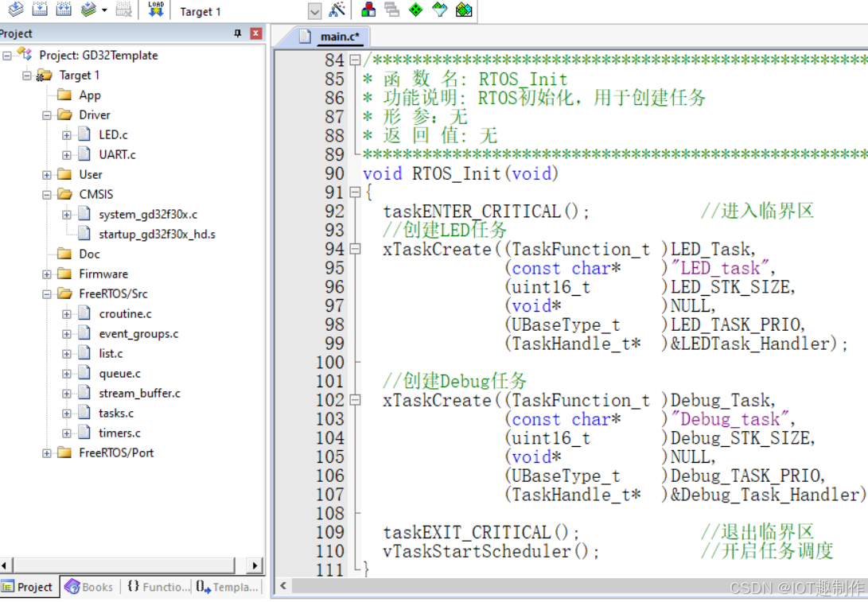This screenshot has height=602, width=868.
Task: Click the Manage Multi-Project Workspace icon
Action: pyautogui.click(x=392, y=9)
